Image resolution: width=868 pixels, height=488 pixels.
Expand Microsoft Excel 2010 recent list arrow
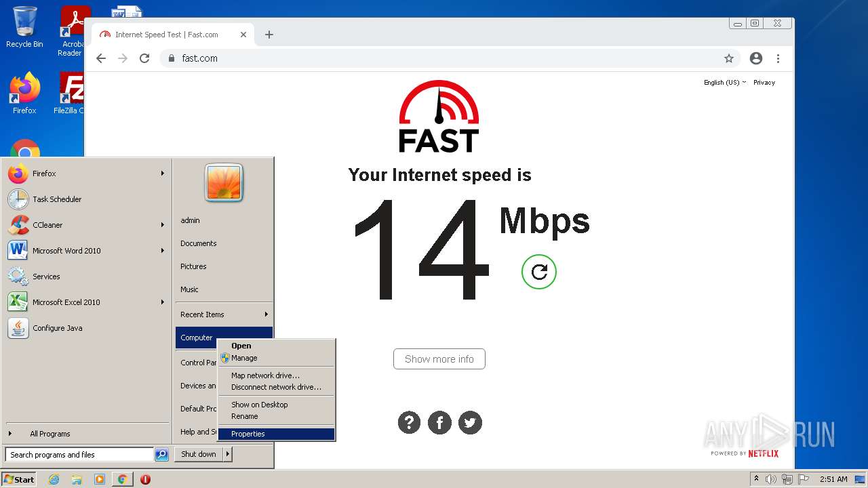point(163,302)
